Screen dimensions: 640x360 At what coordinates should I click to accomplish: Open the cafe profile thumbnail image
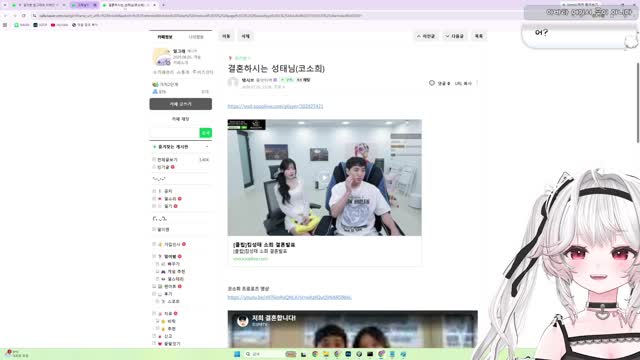point(161,57)
